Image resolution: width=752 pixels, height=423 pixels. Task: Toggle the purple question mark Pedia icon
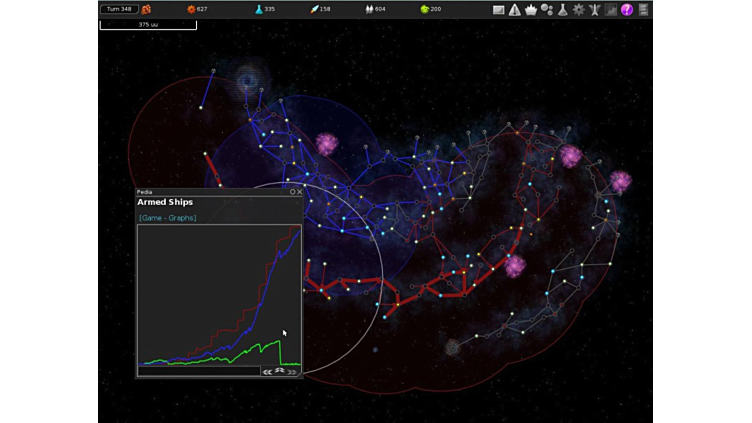[x=627, y=10]
